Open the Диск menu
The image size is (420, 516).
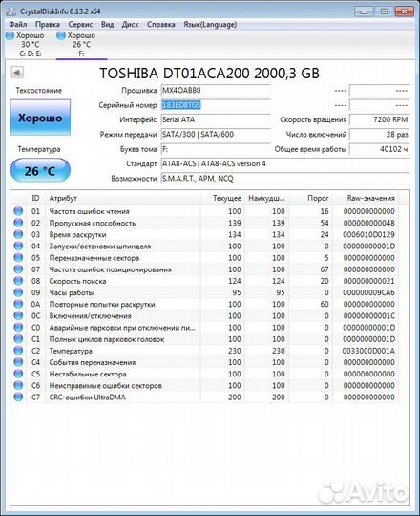coord(130,24)
